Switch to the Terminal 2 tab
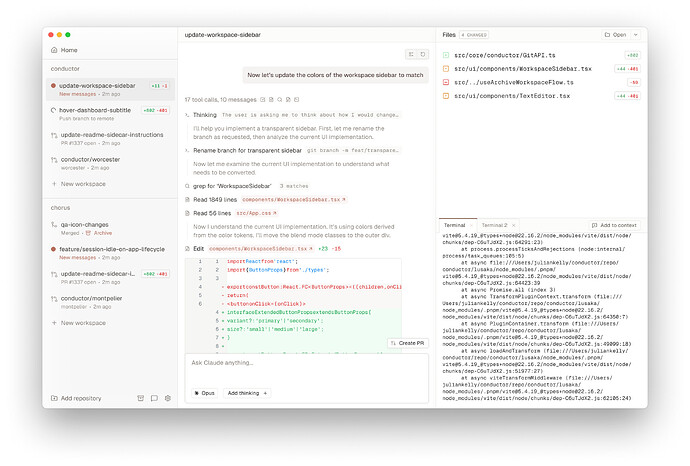690x466 pixels. coord(494,225)
